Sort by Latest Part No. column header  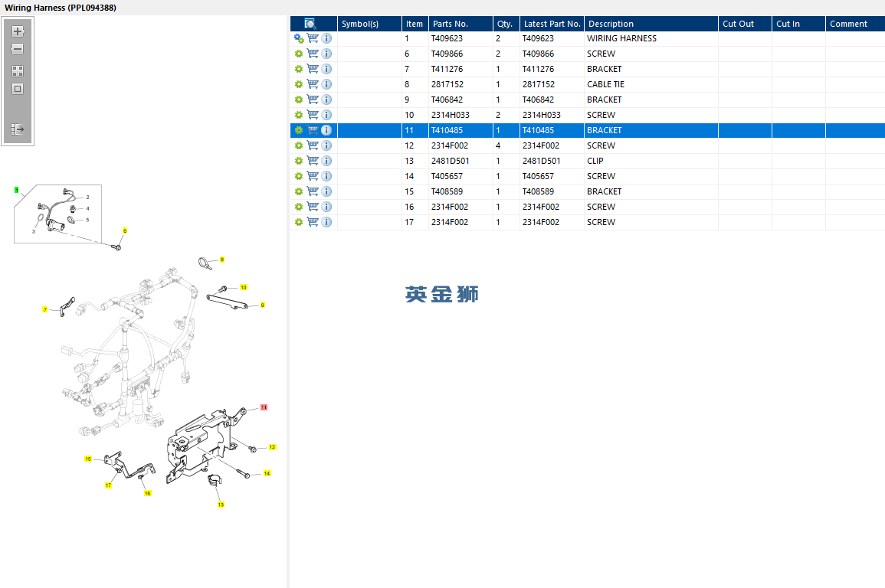(x=552, y=24)
